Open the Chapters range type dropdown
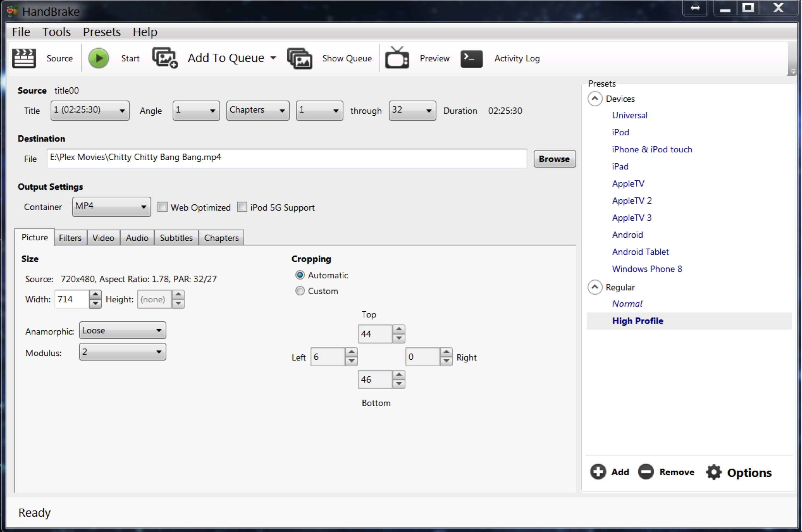Image resolution: width=802 pixels, height=532 pixels. click(x=258, y=110)
